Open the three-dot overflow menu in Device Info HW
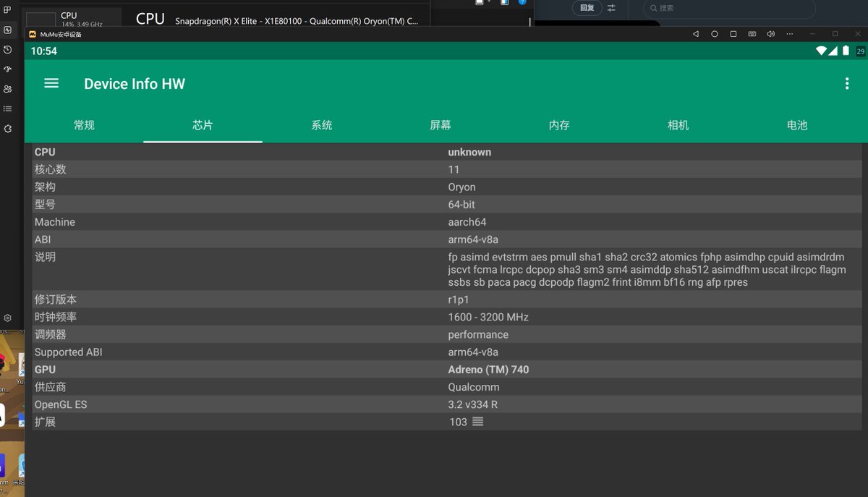This screenshot has width=868, height=497. tap(846, 84)
